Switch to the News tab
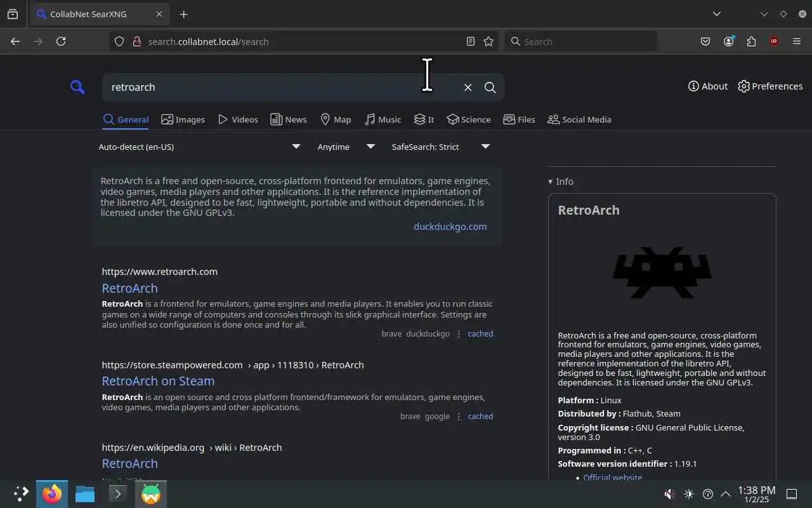This screenshot has width=812, height=508. 289,119
